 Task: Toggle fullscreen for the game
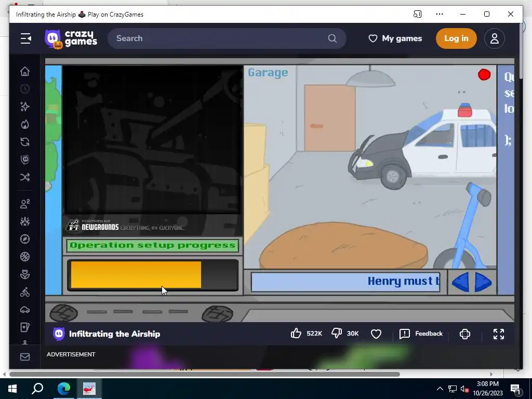pyautogui.click(x=499, y=334)
